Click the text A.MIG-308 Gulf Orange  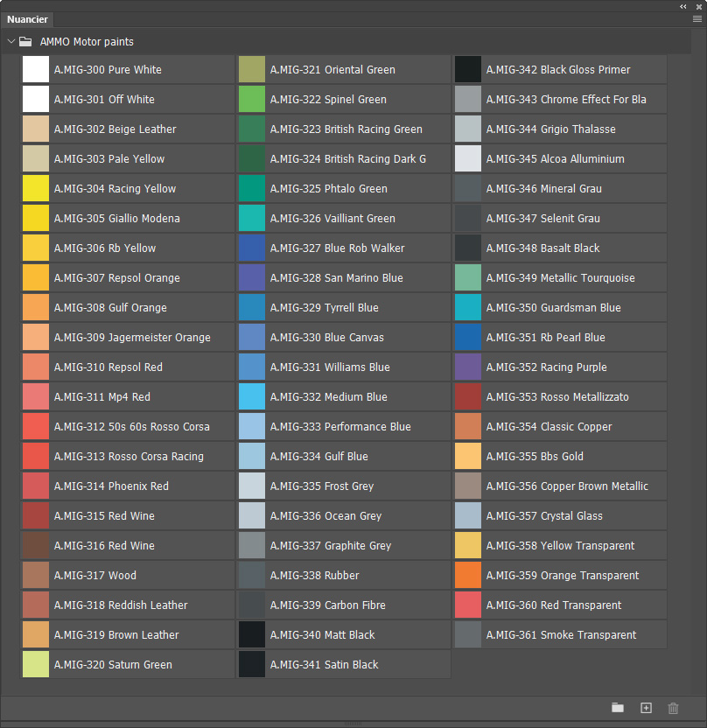(110, 307)
